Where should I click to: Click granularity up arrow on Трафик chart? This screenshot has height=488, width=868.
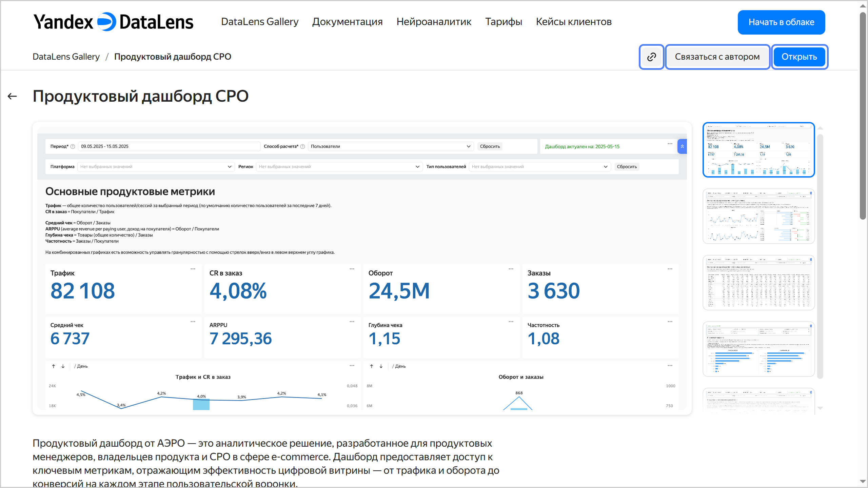[x=54, y=366]
